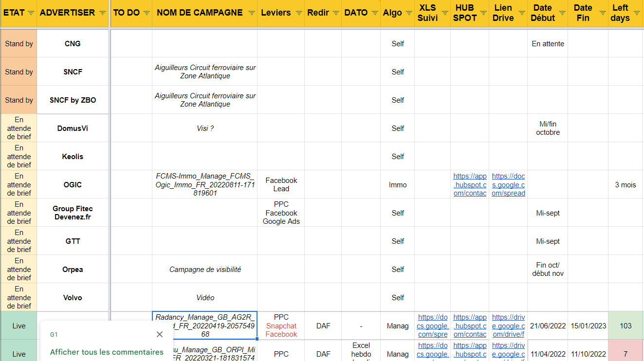Viewport: 644px width, 361px height.
Task: Select the 'Fin oct/ début nov' cell
Action: [548, 269]
